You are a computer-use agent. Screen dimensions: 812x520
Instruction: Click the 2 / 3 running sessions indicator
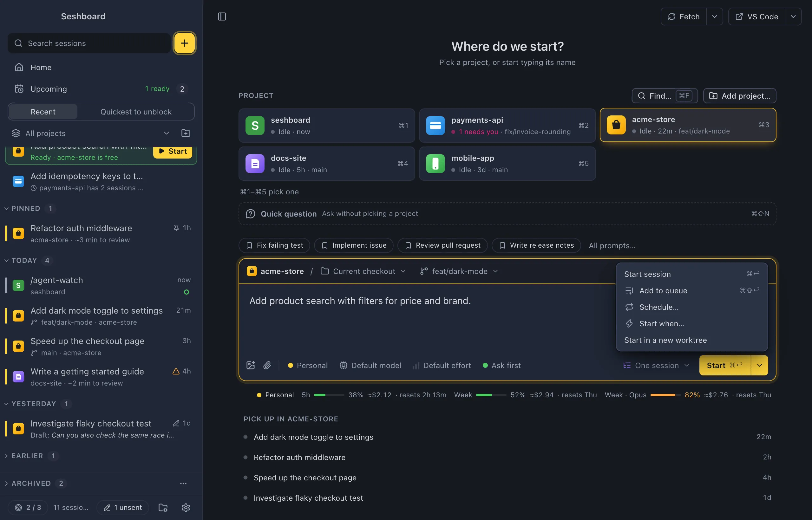(28, 508)
